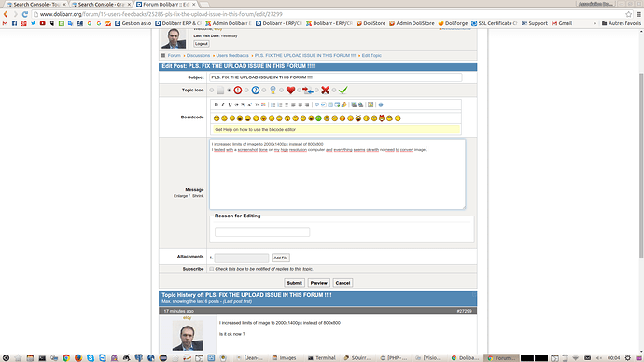The width and height of the screenshot is (644, 362).
Task: Click the Add File attachment button
Action: tap(281, 258)
